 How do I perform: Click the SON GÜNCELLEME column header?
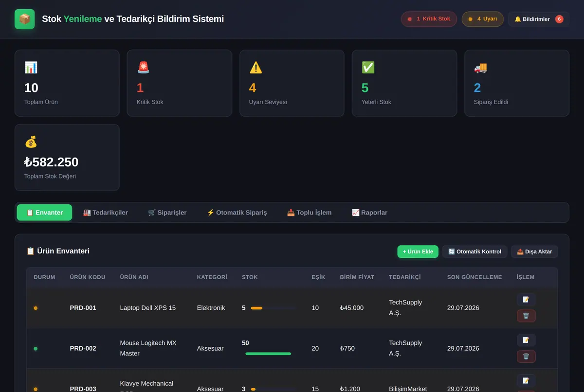(474, 277)
